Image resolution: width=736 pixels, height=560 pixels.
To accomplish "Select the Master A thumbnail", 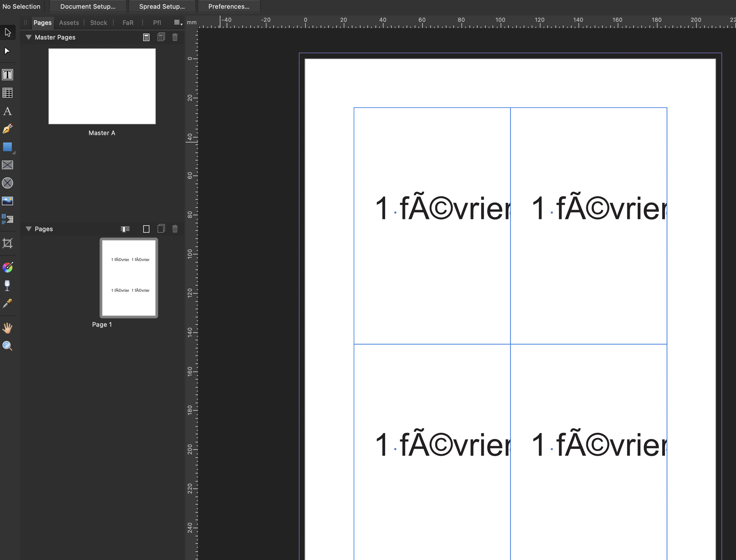I will 102,86.
